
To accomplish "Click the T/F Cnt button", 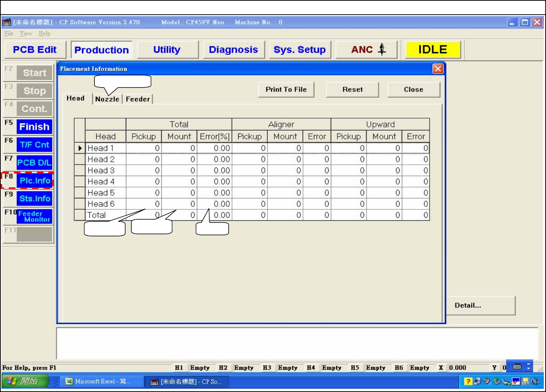I will click(x=34, y=145).
